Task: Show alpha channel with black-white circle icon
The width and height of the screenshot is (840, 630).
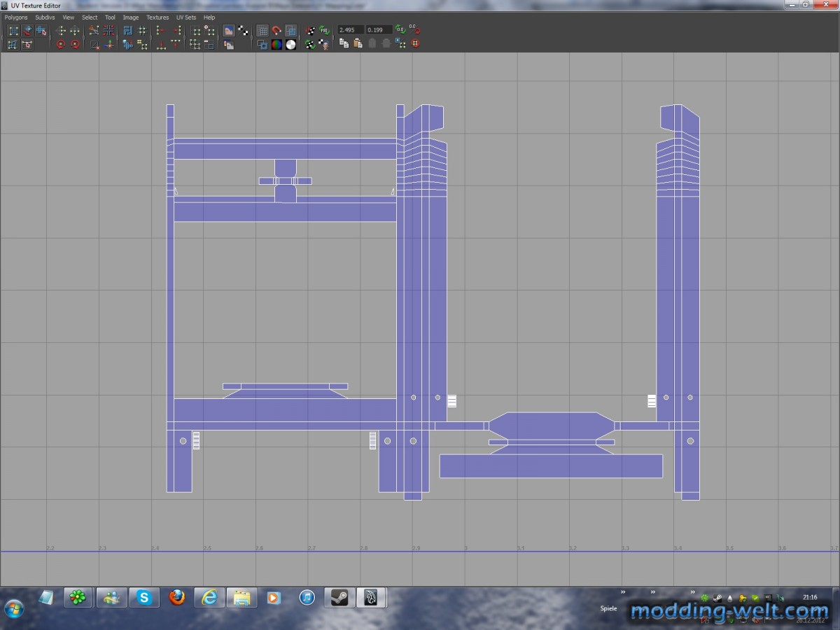Action: pyautogui.click(x=290, y=44)
